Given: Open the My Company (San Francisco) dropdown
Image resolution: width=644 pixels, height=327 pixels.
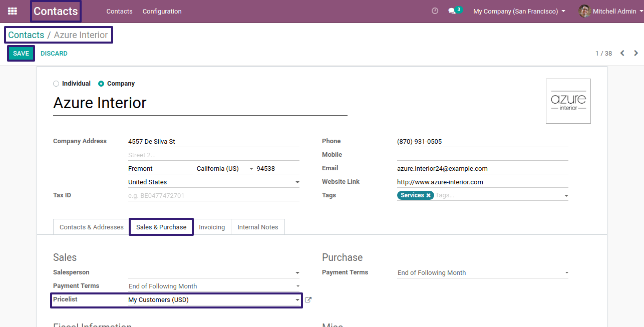Looking at the screenshot, I should coord(519,11).
